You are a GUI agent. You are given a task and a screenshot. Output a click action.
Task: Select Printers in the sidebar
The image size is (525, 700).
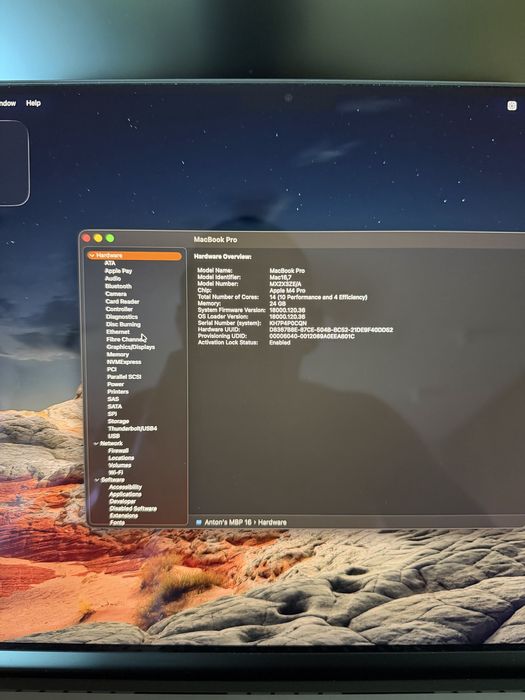118,392
